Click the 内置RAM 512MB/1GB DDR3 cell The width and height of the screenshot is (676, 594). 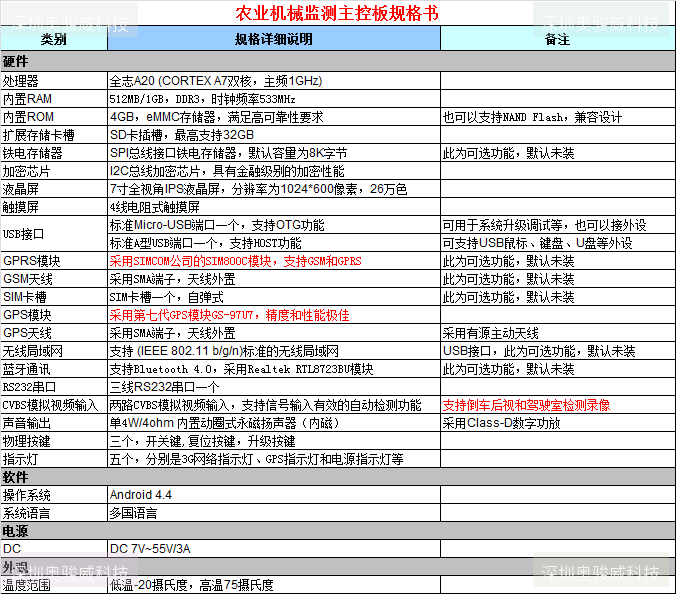(x=274, y=99)
